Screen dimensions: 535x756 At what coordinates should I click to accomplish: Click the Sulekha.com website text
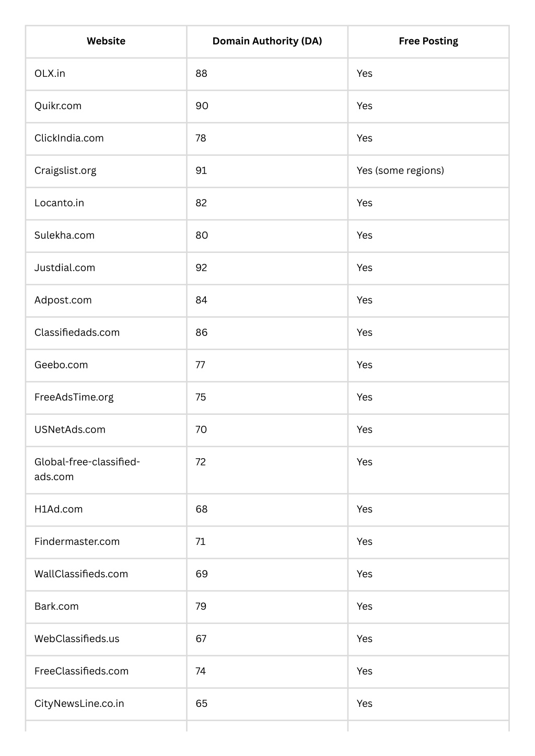pos(65,236)
